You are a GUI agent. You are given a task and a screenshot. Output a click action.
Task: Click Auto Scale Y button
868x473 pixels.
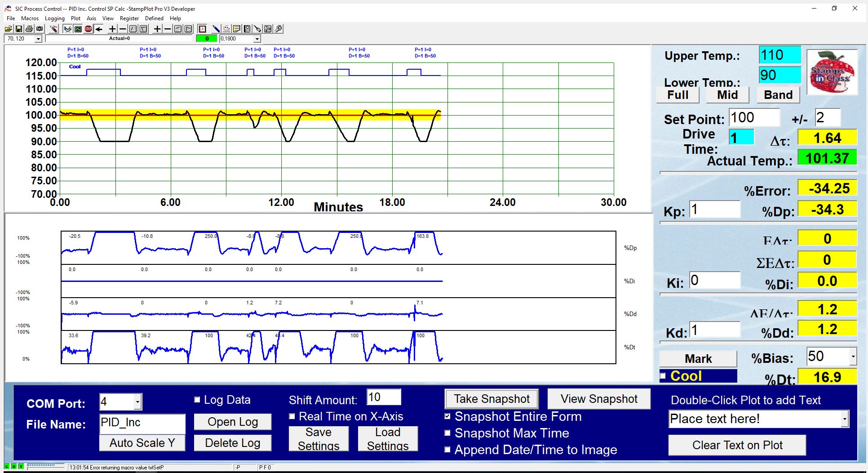tap(142, 443)
